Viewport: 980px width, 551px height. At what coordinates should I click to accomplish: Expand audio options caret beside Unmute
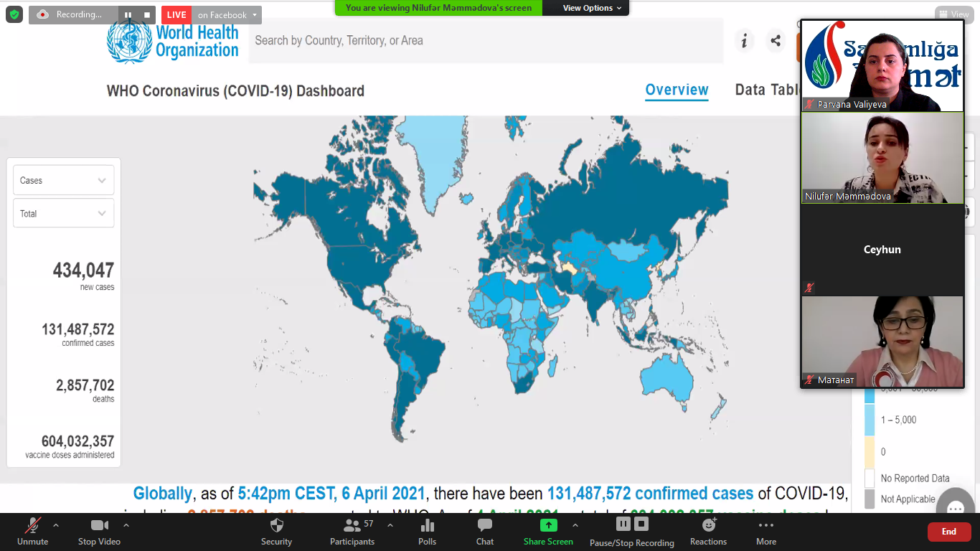[56, 525]
